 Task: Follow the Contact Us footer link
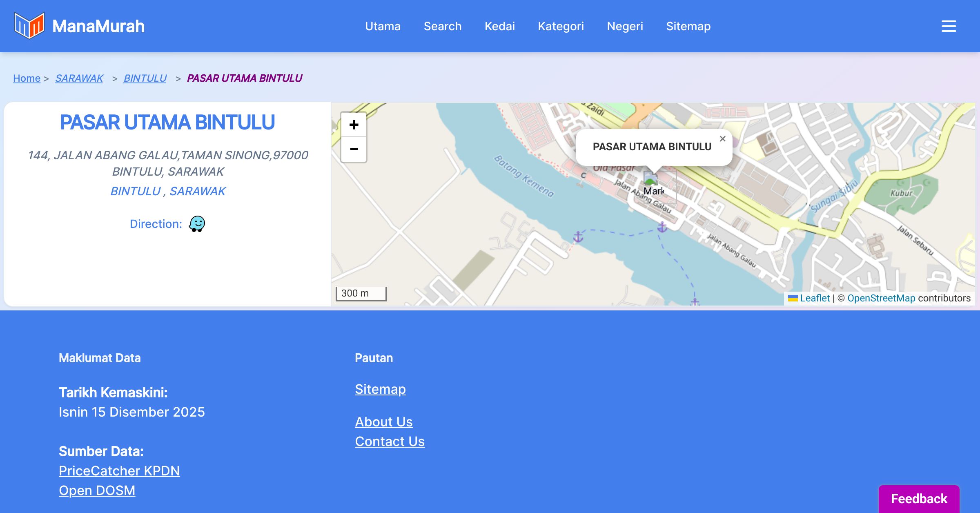[x=390, y=442]
